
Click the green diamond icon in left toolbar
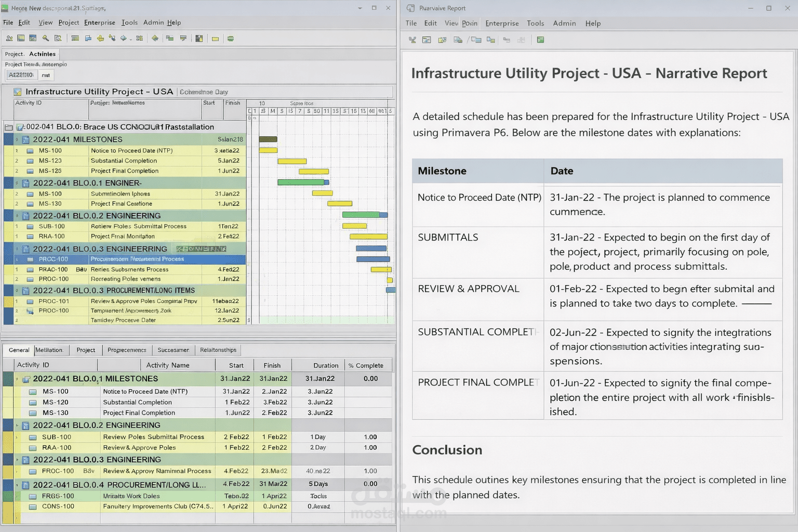155,38
